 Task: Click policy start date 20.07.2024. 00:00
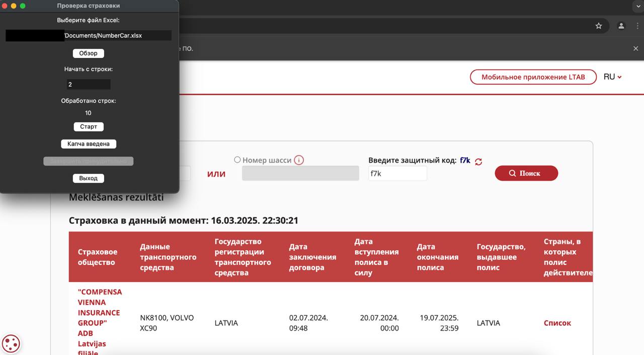pos(379,323)
